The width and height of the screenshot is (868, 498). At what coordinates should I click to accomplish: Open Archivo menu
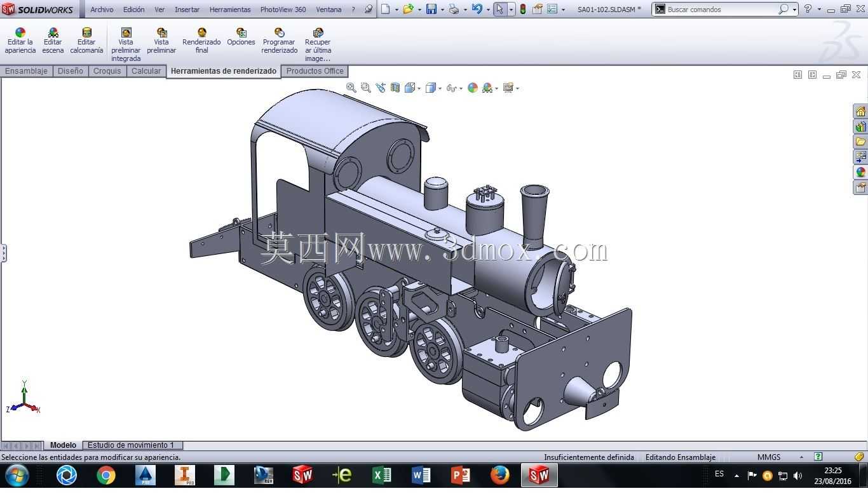click(x=102, y=10)
